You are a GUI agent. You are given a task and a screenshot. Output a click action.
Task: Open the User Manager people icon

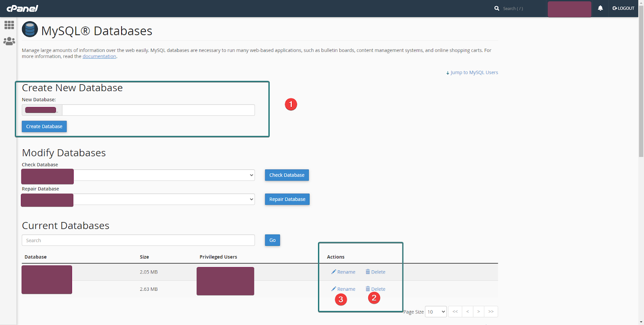pos(9,41)
